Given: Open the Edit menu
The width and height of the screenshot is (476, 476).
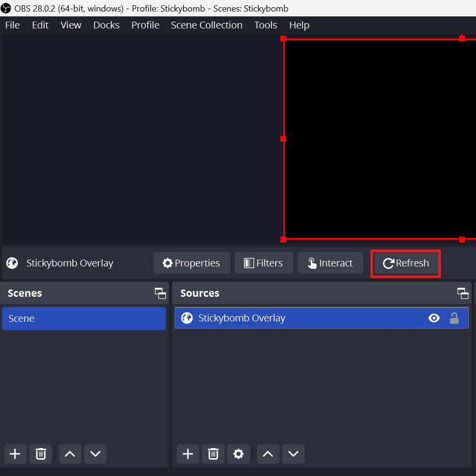Looking at the screenshot, I should [40, 25].
